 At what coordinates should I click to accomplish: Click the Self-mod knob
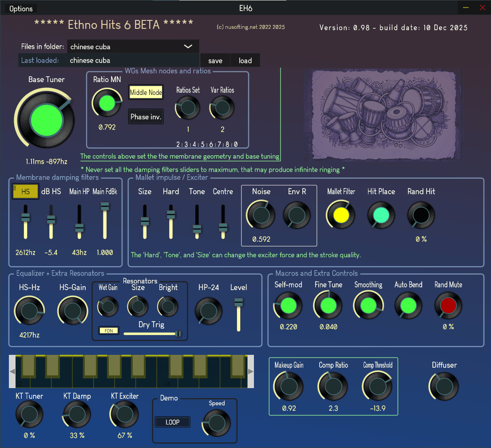(x=288, y=306)
